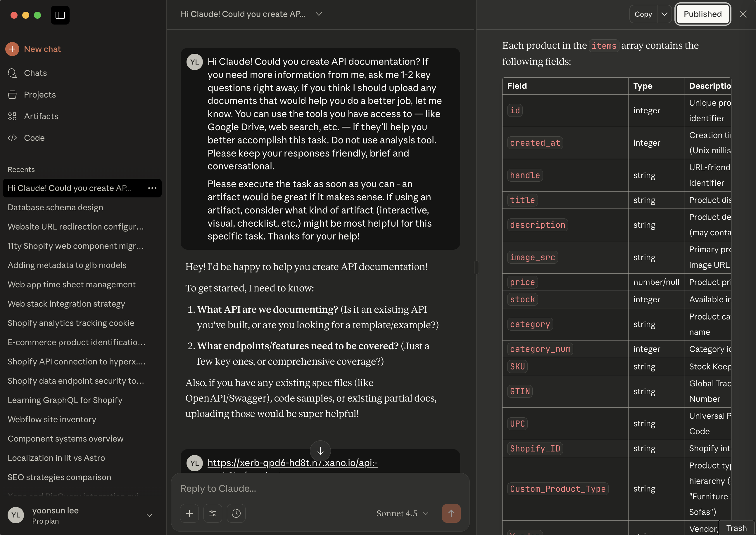Toggle the sidebar panel icon
The image size is (756, 535).
click(60, 15)
